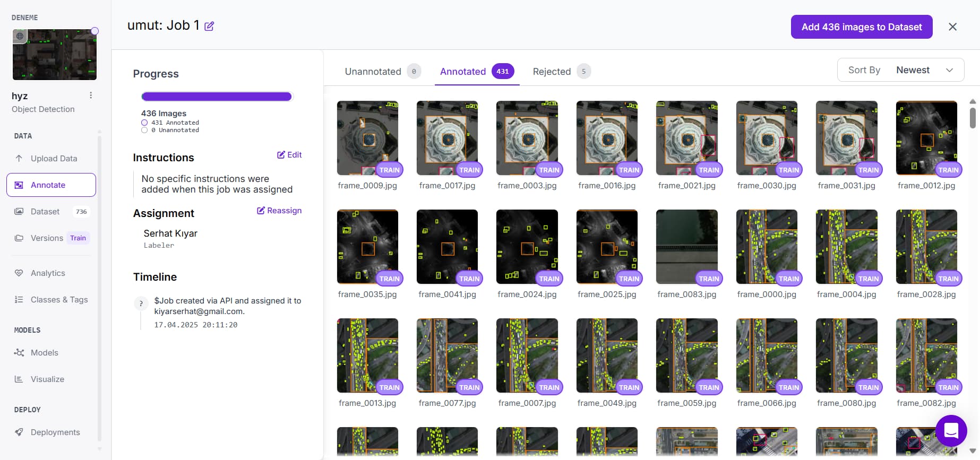Select Annotate in the sidebar

(51, 185)
